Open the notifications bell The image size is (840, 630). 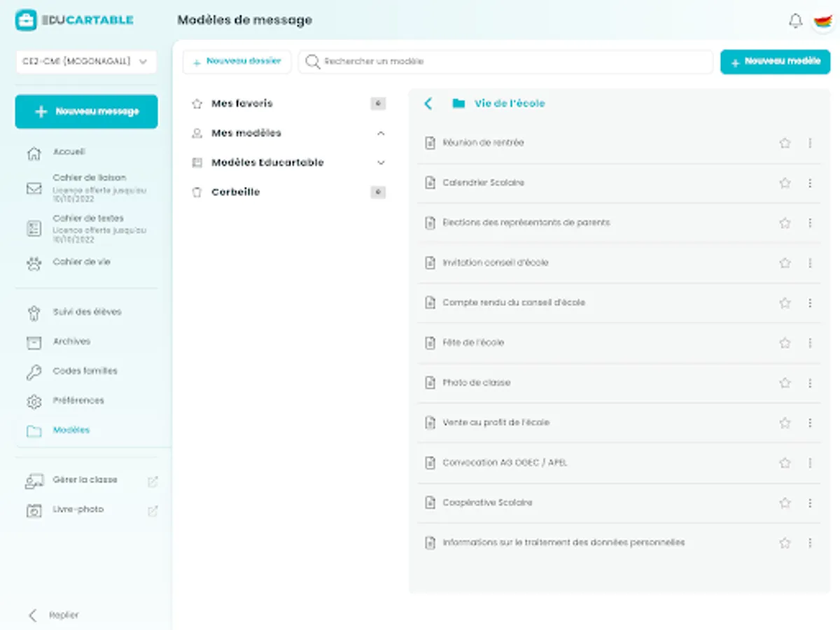[x=795, y=21]
